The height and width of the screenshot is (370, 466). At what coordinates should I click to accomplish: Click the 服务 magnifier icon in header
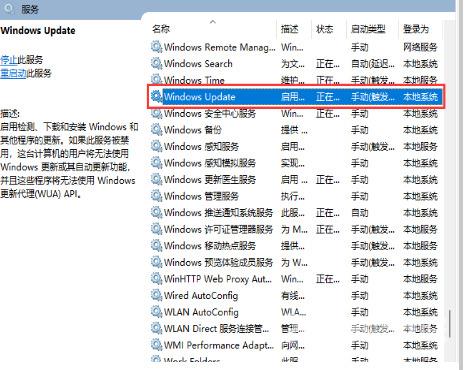coord(8,8)
